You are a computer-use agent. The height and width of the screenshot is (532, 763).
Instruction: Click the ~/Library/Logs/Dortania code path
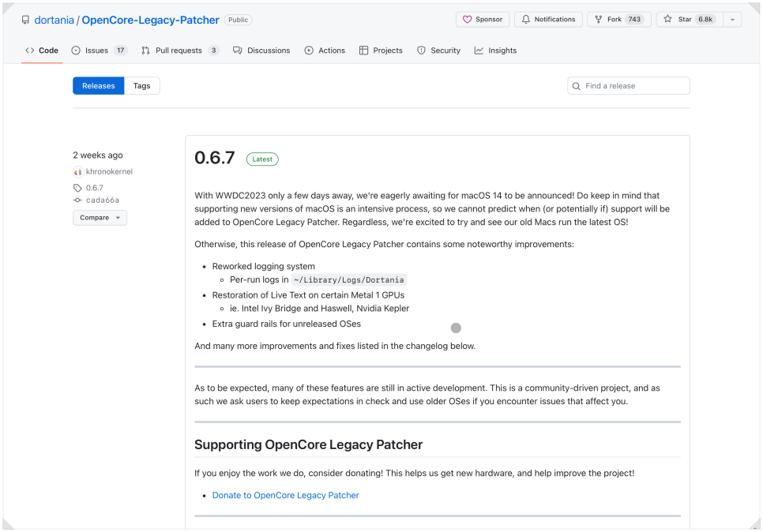[x=349, y=280]
